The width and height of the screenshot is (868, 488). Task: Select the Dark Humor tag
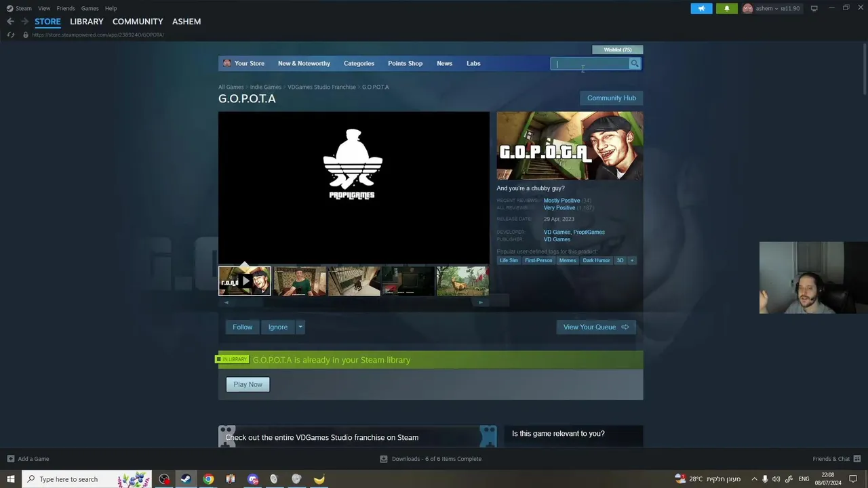[x=596, y=260]
